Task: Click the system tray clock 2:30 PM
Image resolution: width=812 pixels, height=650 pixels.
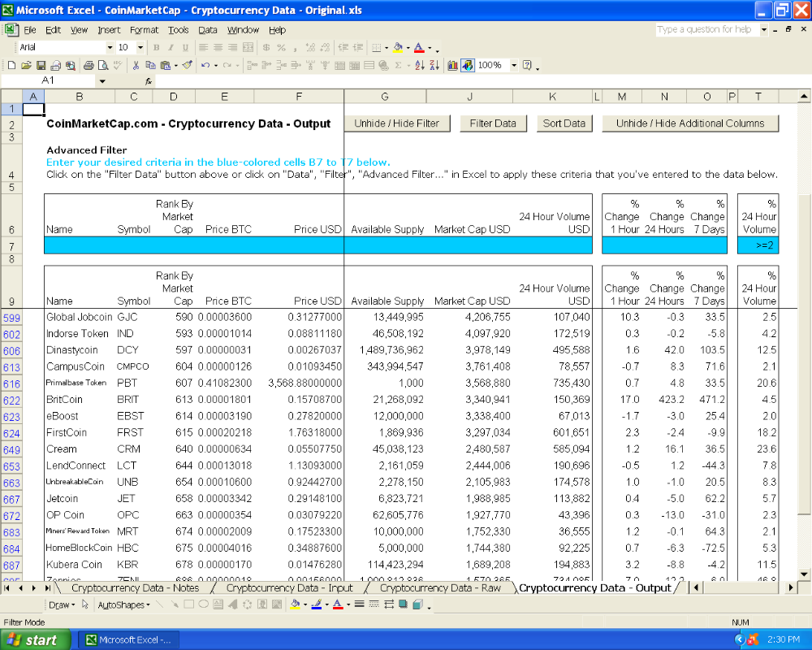Action: 784,639
